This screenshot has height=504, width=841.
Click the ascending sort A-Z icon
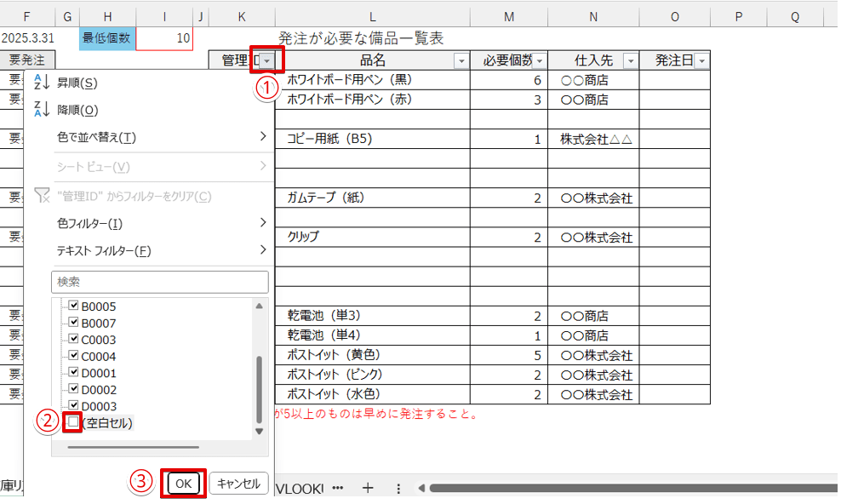click(x=42, y=82)
